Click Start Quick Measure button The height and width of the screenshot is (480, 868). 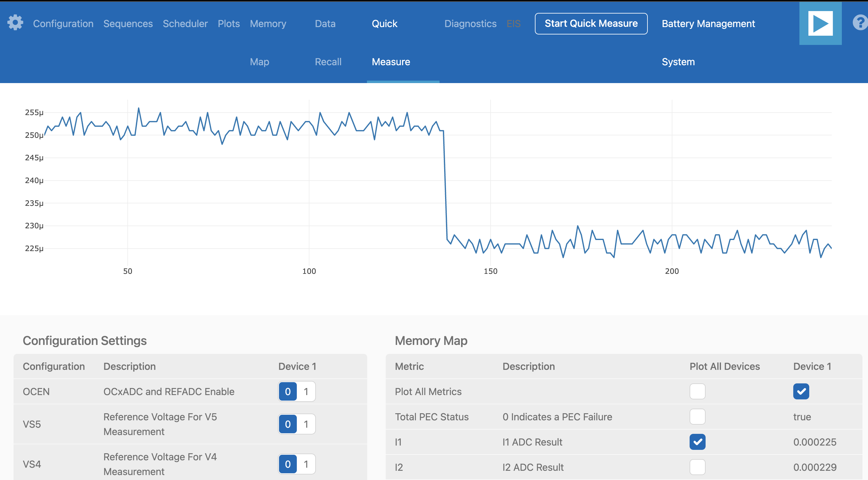591,24
